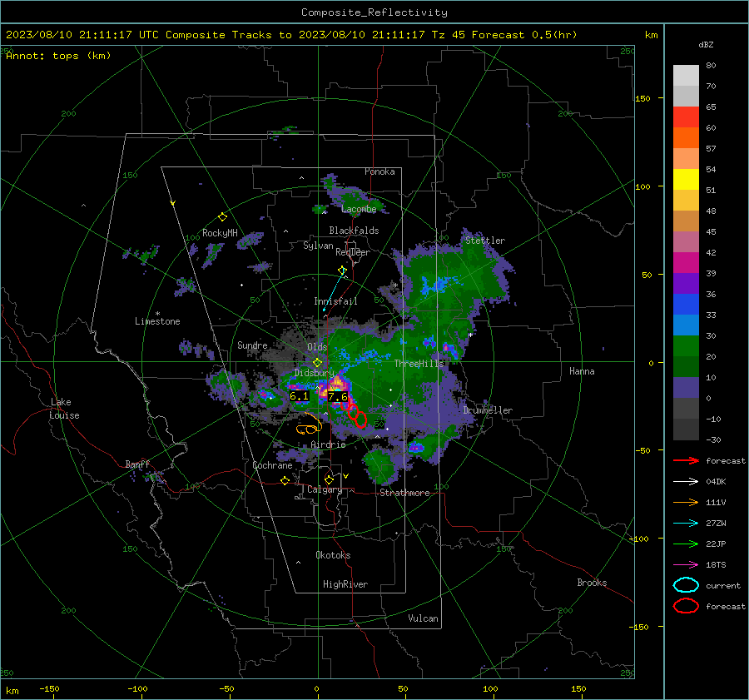Click the orange 111V arrow legend icon
Viewport: 749px width, 700px height.
[686, 502]
